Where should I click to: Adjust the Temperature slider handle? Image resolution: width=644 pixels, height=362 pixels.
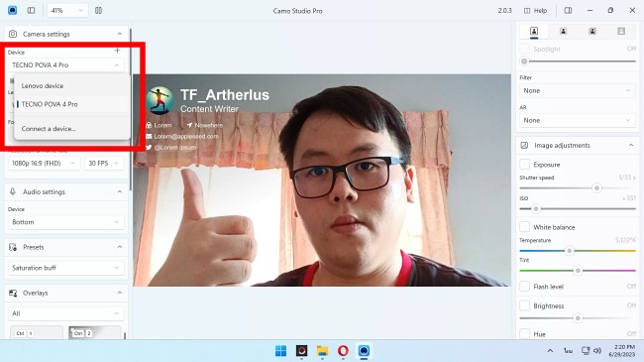(x=570, y=251)
